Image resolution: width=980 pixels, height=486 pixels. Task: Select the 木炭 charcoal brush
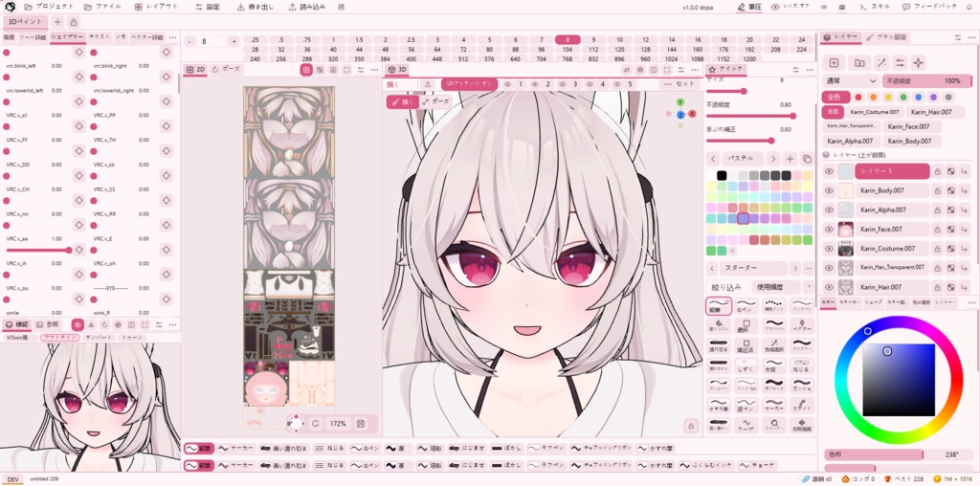[774, 365]
